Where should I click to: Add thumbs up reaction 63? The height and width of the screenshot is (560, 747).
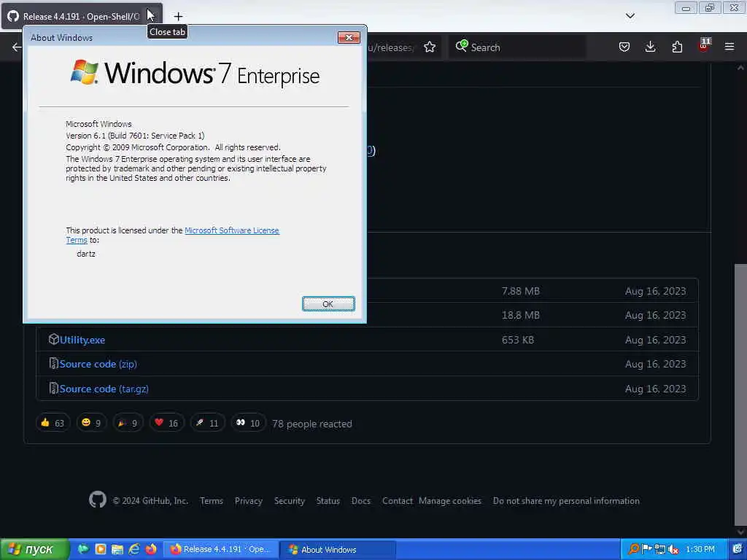tap(53, 423)
